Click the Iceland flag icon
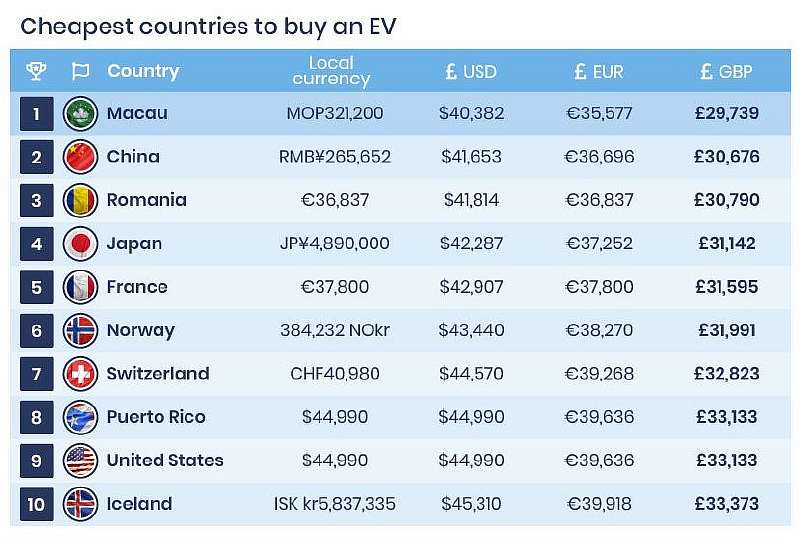Screen dimensions: 800x542 (80, 504)
